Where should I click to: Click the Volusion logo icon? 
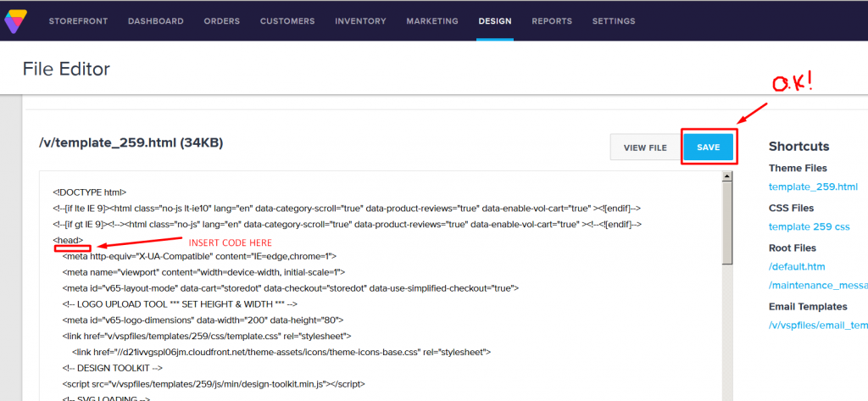point(15,21)
